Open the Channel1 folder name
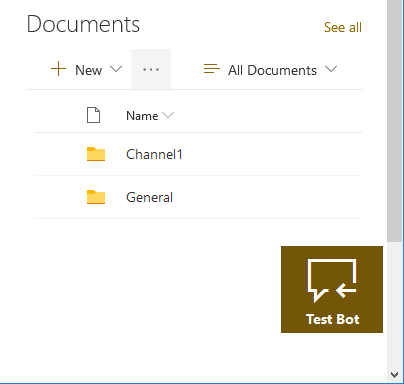Viewport: 404px width, 384px height. point(154,154)
